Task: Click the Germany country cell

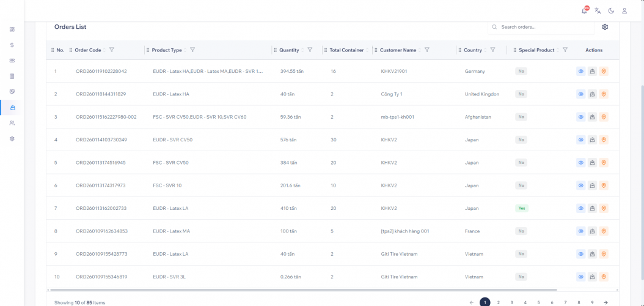Action: pos(475,71)
